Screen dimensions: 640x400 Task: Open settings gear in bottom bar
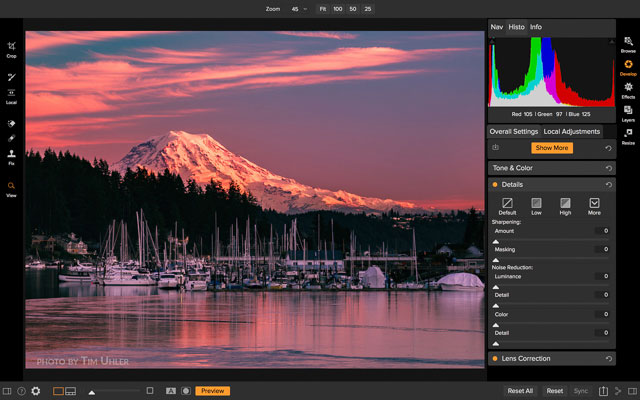pos(36,391)
